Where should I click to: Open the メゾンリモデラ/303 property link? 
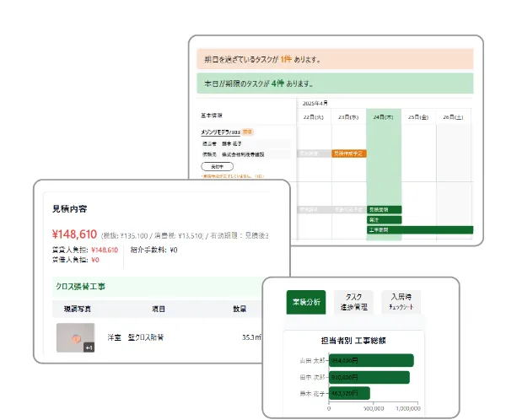220,132
